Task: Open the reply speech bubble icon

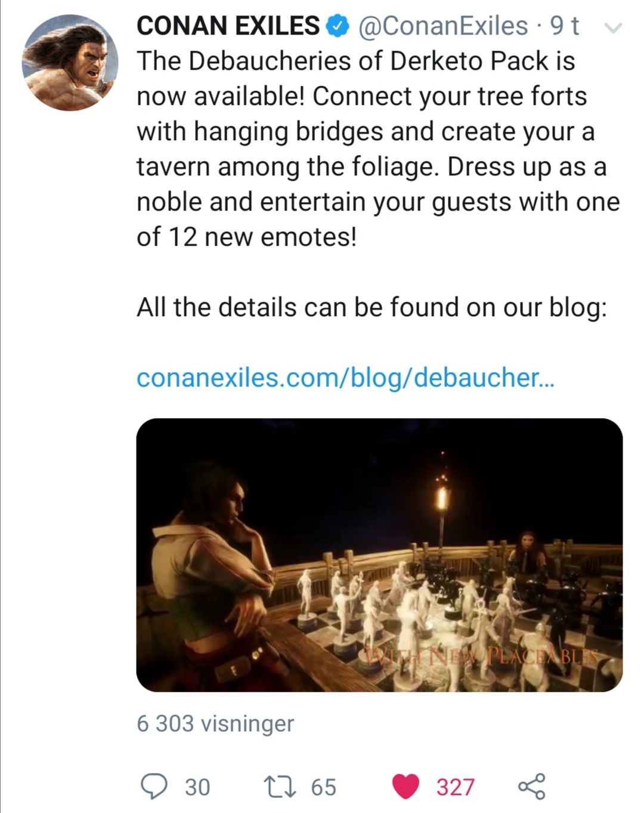Action: click(155, 786)
